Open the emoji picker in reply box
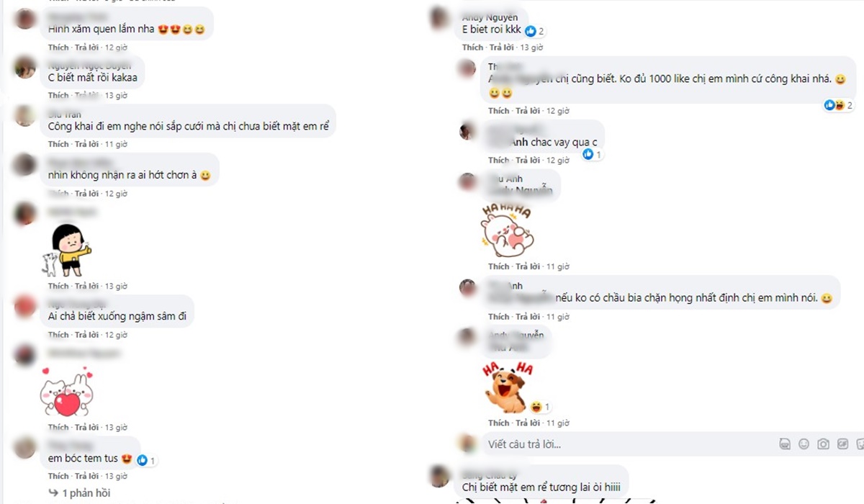 (804, 444)
